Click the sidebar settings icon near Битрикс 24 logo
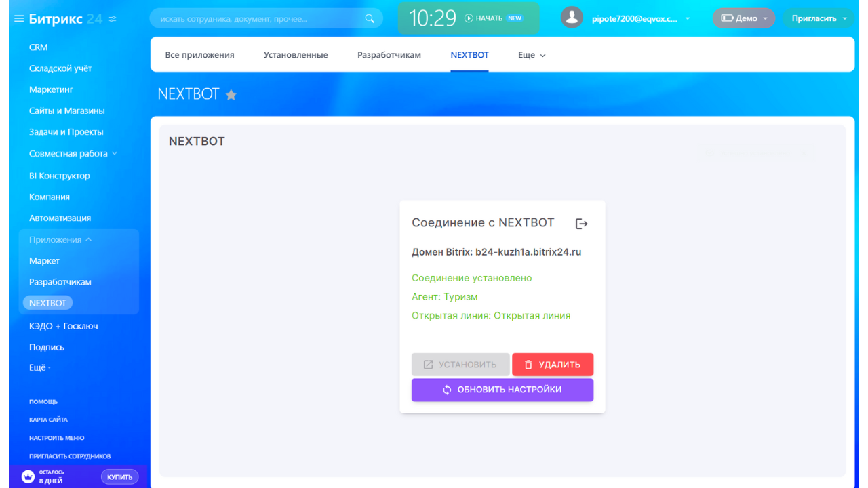Viewport: 868px width, 488px height. click(x=113, y=19)
